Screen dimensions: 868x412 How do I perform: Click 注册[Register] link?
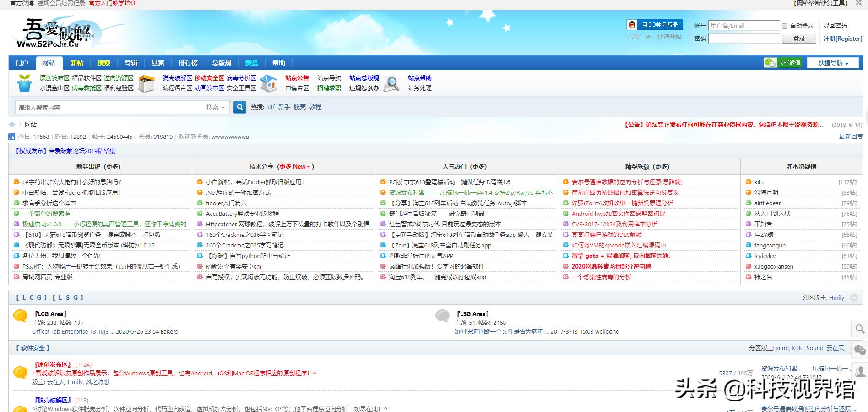click(x=843, y=38)
